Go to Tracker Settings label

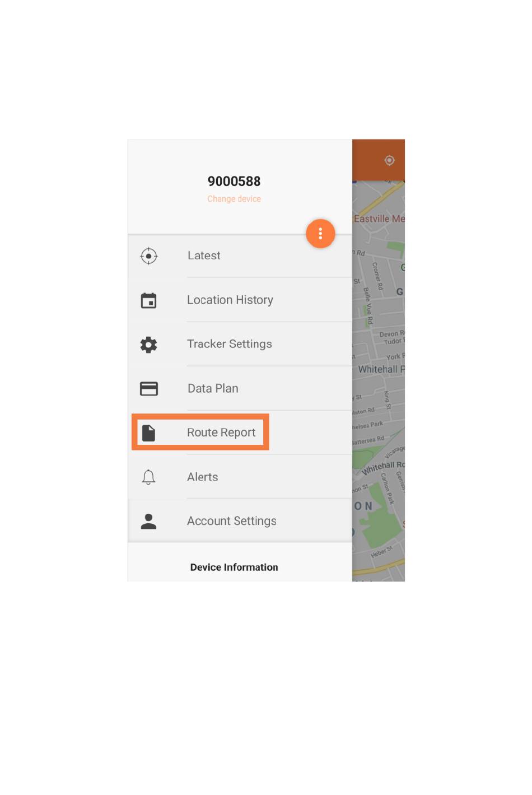pyautogui.click(x=229, y=344)
